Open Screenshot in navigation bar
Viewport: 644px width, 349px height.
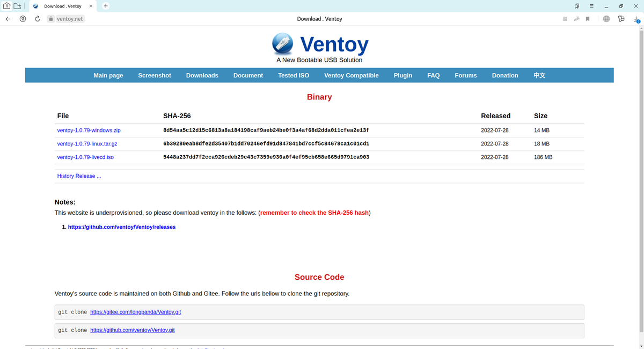[x=155, y=76]
